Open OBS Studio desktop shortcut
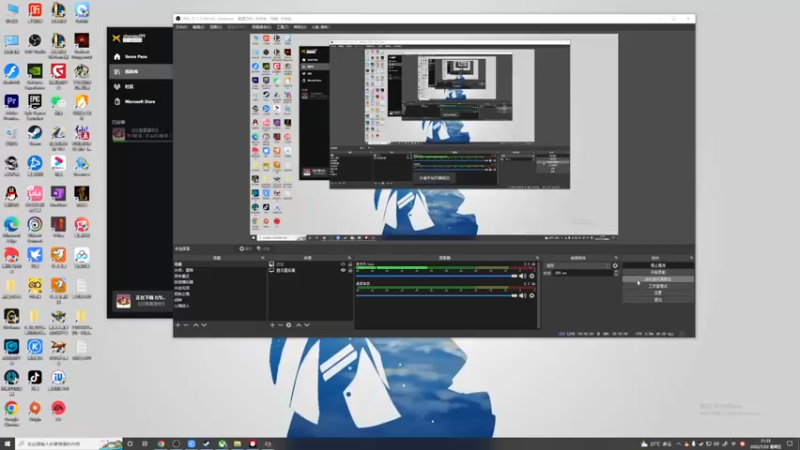Screen dimensions: 800x450 pos(35,43)
